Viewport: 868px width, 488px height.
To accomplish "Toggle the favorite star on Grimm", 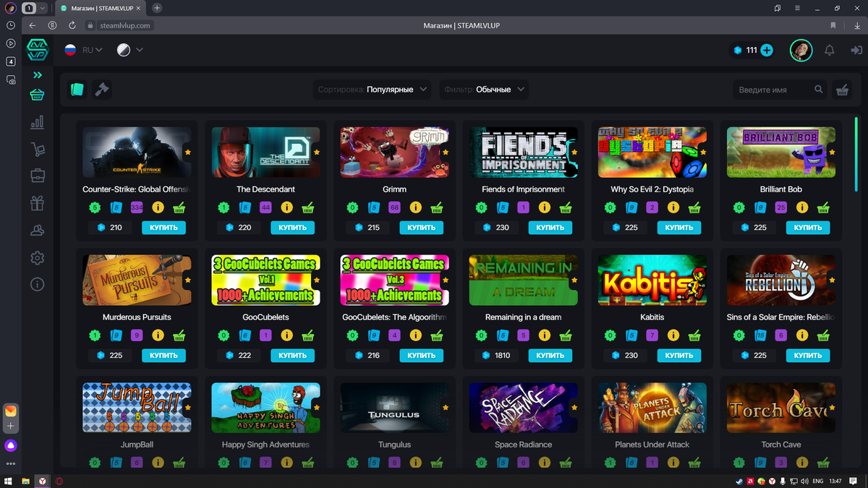I will pos(446,153).
